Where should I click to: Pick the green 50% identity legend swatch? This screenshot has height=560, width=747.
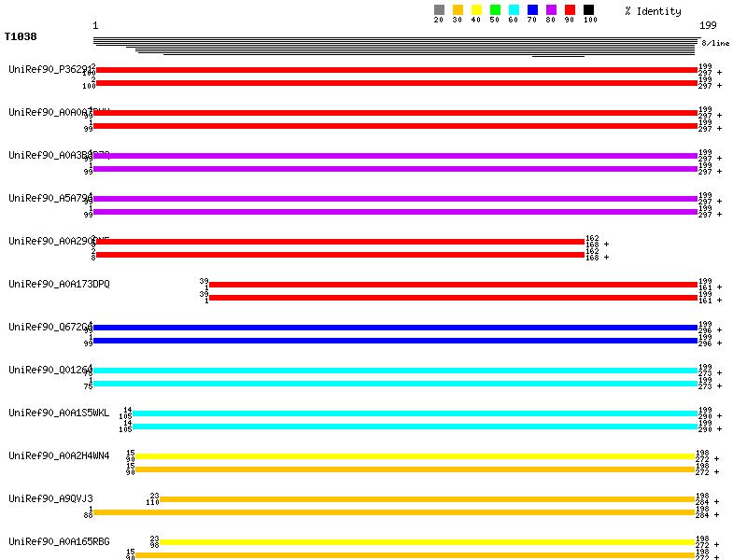point(495,10)
